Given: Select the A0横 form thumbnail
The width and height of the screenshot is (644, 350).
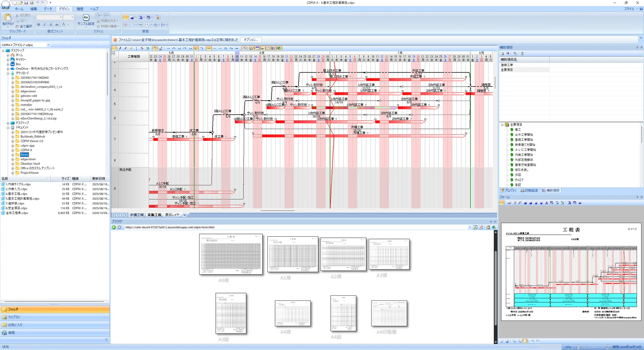Looking at the screenshot, I should 231,254.
